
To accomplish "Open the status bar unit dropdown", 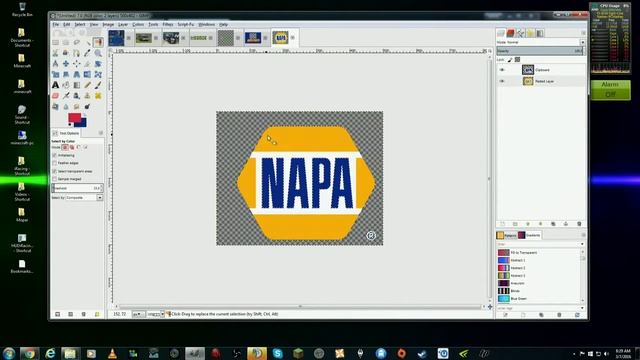I will point(139,314).
